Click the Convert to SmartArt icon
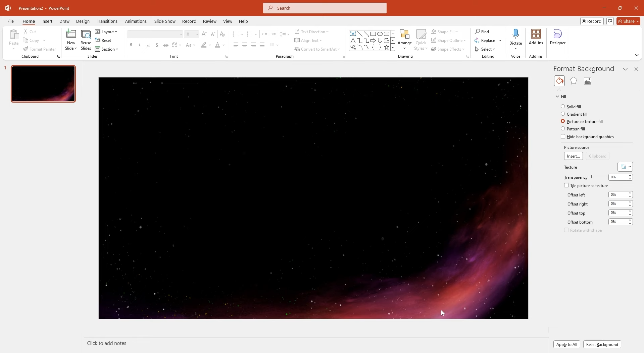644x353 pixels. pos(297,49)
